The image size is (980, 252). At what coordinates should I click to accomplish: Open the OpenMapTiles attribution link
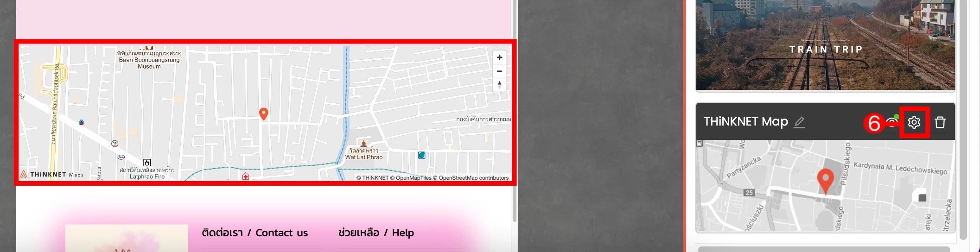click(411, 178)
